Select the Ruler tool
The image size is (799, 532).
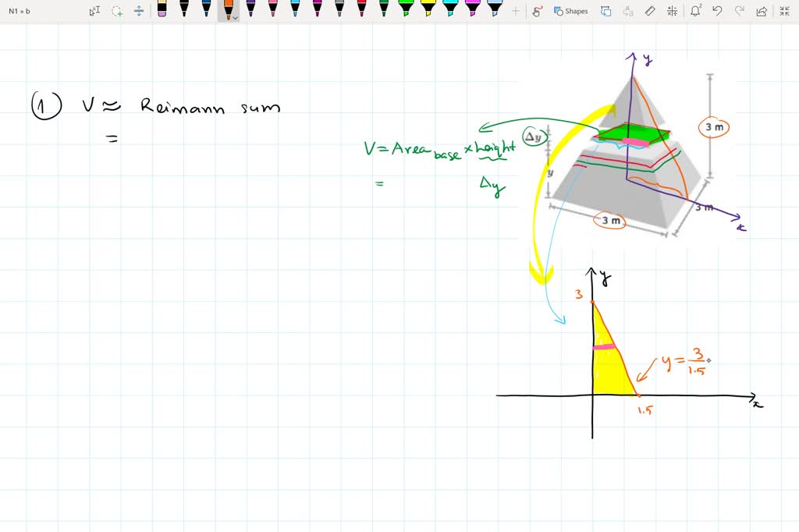pyautogui.click(x=650, y=11)
